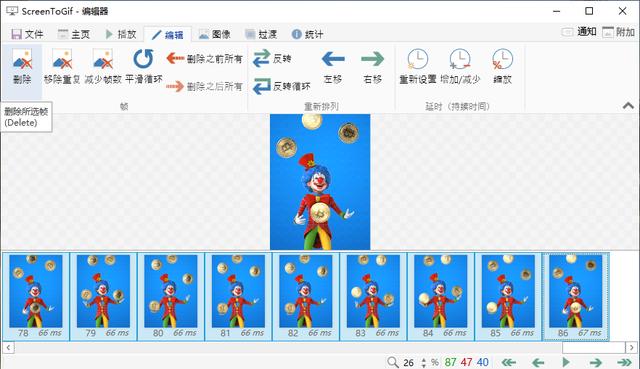Move frame left with 左移 arrow
Viewport: 640px width, 369px height.
(x=333, y=59)
